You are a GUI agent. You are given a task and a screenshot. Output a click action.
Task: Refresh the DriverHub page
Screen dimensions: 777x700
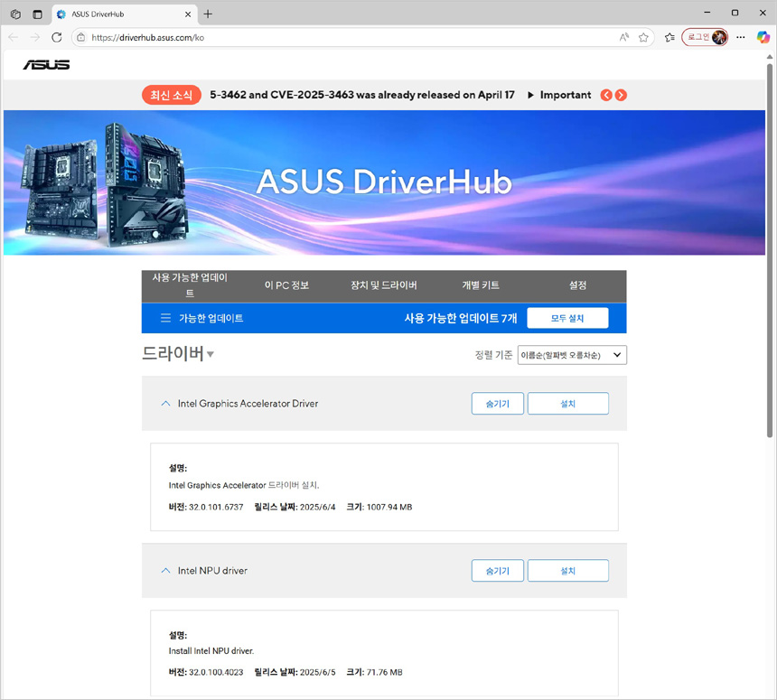pyautogui.click(x=56, y=37)
